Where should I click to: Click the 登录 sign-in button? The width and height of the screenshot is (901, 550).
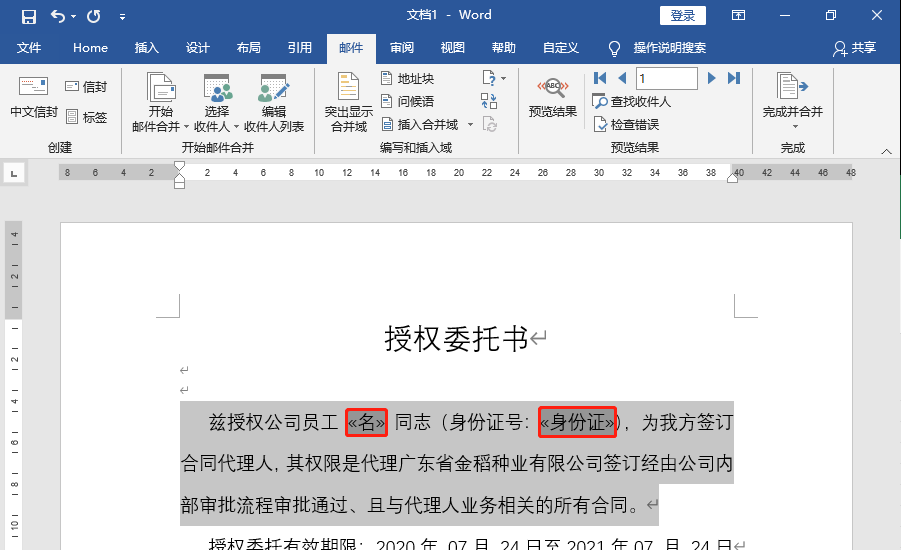(x=682, y=15)
